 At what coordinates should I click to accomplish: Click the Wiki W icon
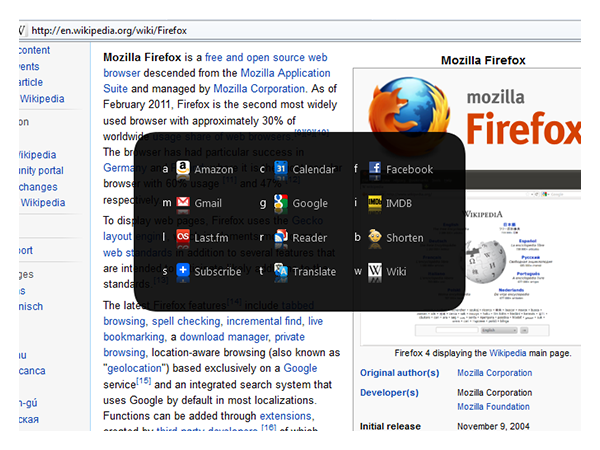[x=375, y=270]
